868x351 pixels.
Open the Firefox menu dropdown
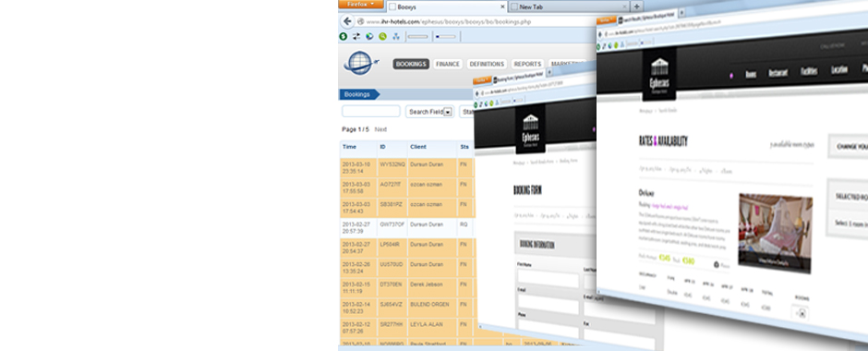[x=360, y=4]
